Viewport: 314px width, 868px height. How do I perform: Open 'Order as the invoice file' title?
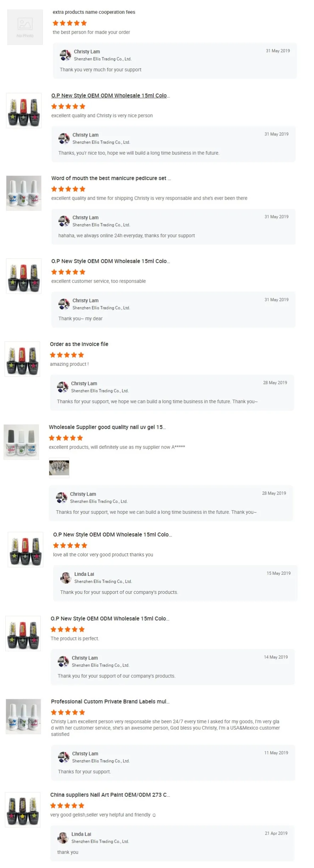tap(79, 344)
